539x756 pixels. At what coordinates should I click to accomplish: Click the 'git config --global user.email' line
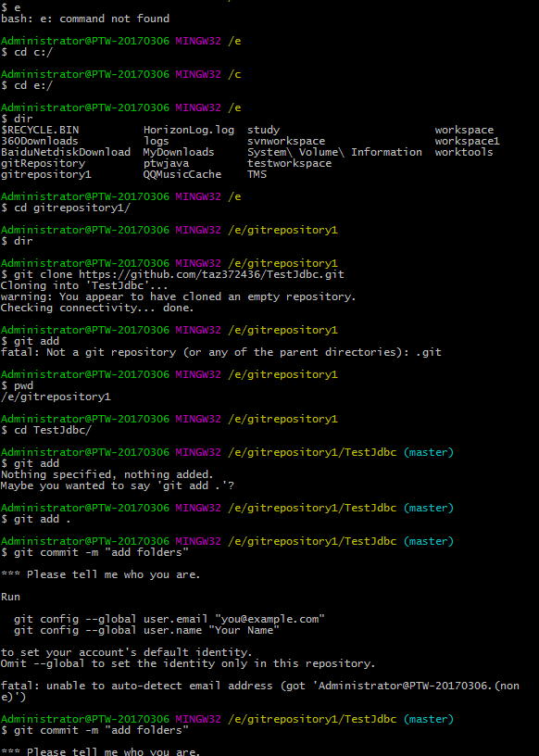tap(169, 619)
